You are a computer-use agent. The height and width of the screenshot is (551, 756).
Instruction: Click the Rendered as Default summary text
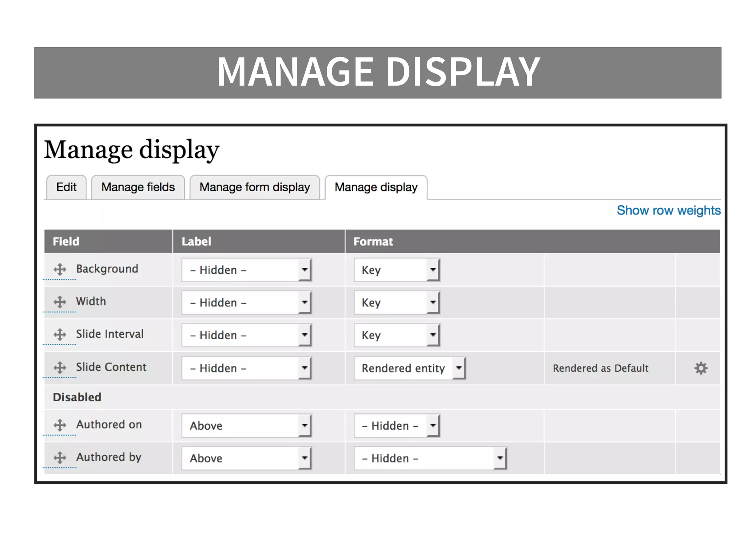(601, 368)
